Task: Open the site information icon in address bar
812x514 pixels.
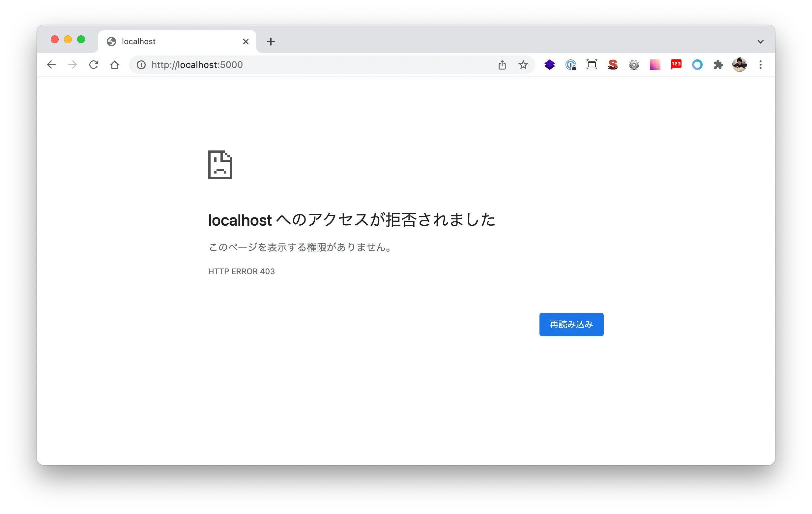Action: pos(141,64)
